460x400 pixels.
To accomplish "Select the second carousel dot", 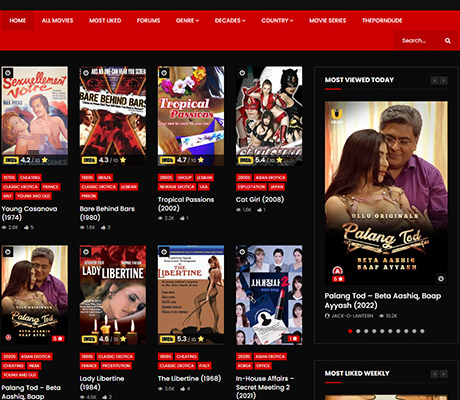I will [x=358, y=331].
